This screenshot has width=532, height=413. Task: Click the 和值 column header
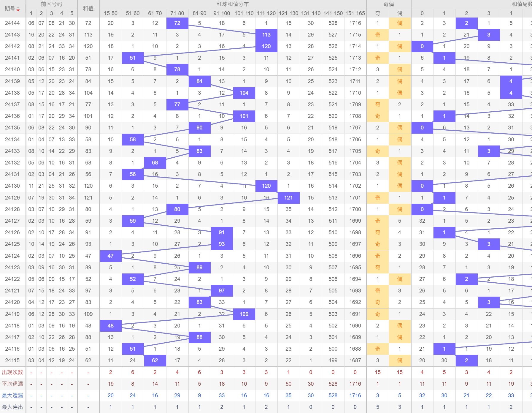tap(88, 9)
